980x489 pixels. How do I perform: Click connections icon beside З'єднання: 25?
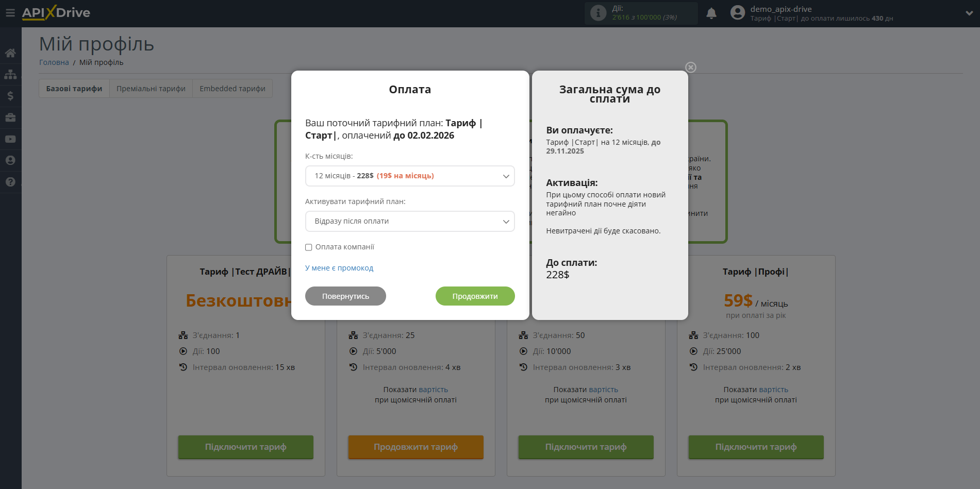click(353, 335)
